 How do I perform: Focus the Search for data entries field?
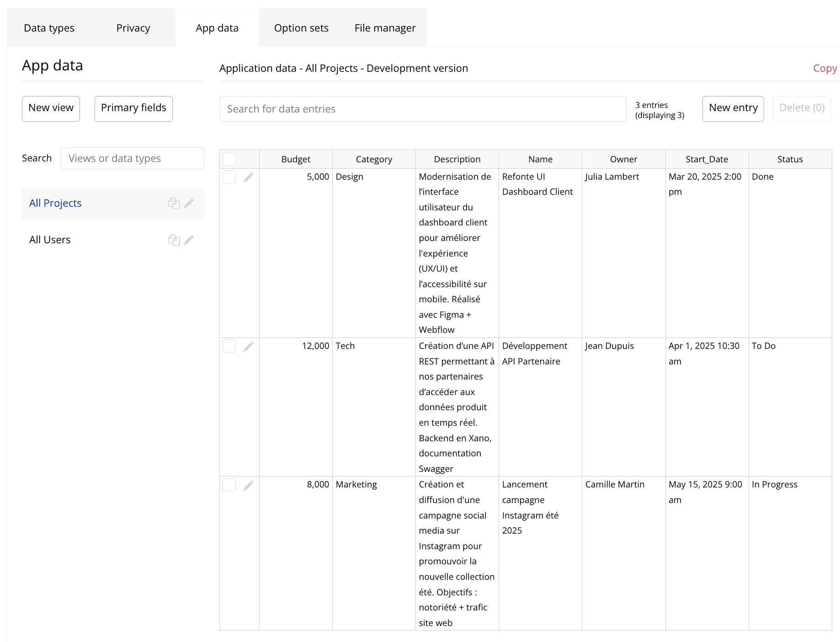click(423, 109)
